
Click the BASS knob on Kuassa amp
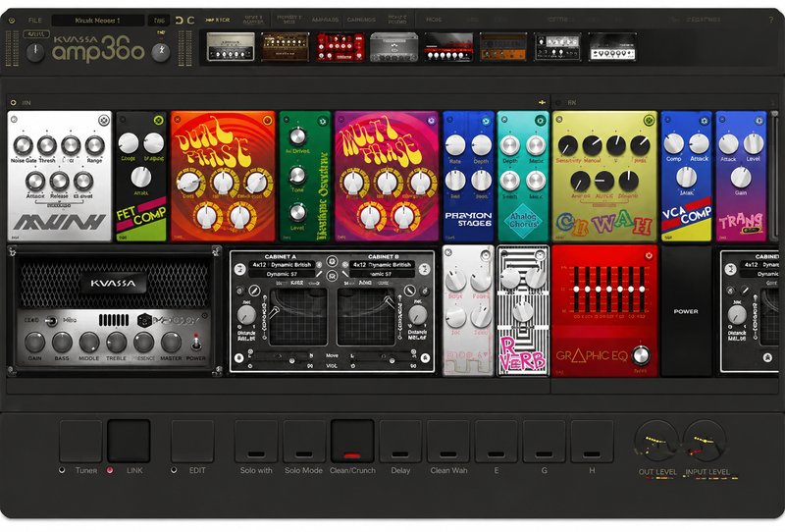pyautogui.click(x=62, y=343)
